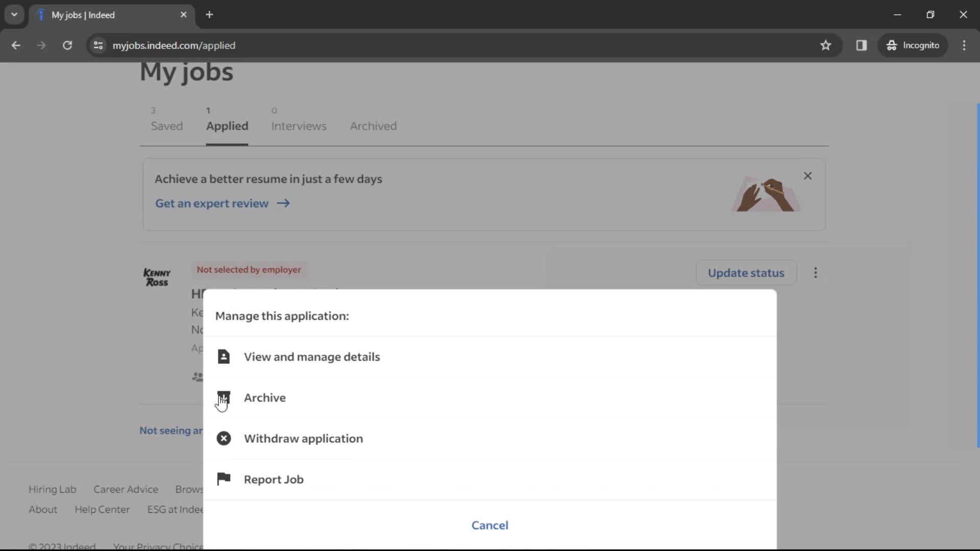The height and width of the screenshot is (551, 980).
Task: Click the Manage this application heading
Action: pos(282,316)
